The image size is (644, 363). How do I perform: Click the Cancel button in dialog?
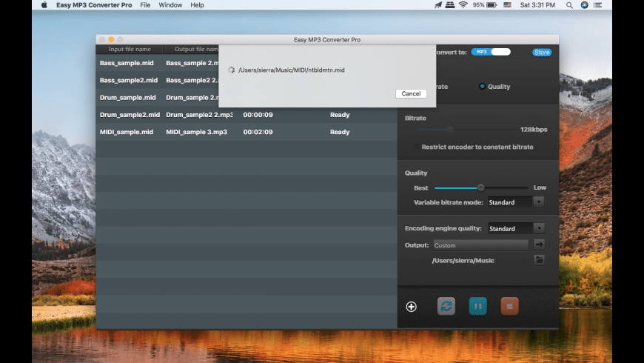(x=411, y=94)
